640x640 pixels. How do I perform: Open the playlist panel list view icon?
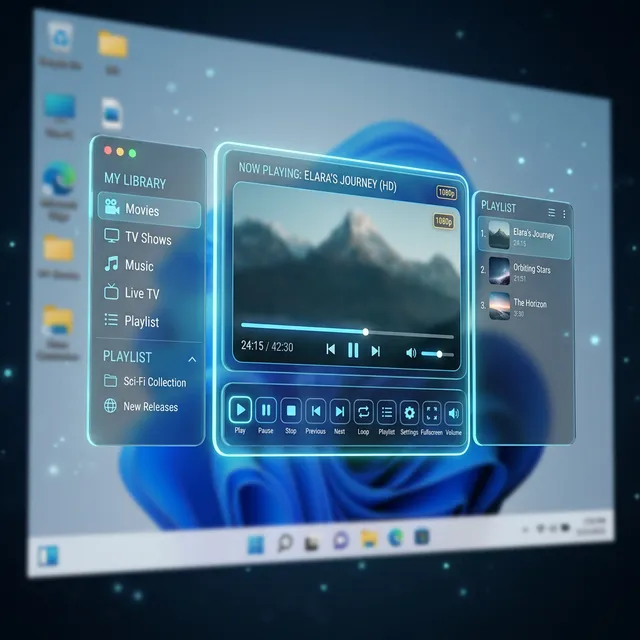tap(551, 212)
